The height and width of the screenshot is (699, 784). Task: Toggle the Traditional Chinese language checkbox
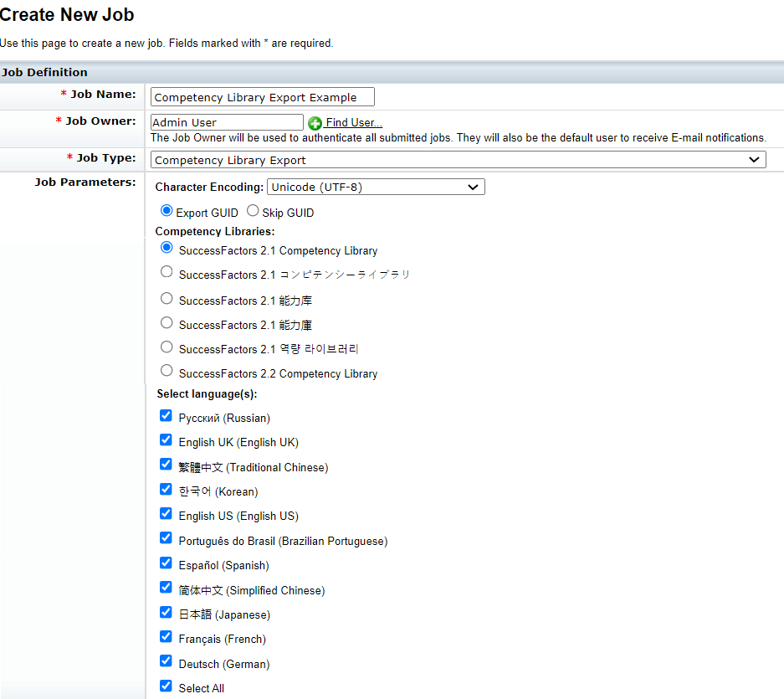[166, 465]
